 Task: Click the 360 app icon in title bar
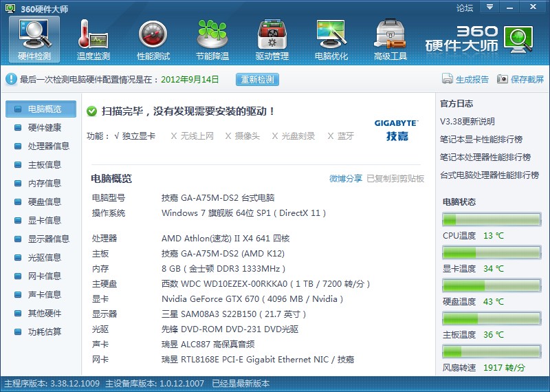pyautogui.click(x=10, y=8)
